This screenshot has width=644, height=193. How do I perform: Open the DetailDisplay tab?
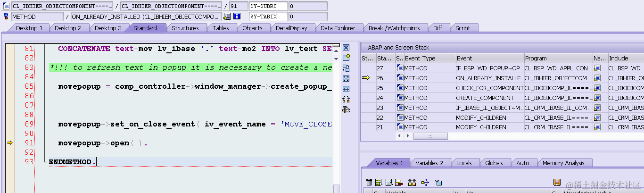pos(291,28)
